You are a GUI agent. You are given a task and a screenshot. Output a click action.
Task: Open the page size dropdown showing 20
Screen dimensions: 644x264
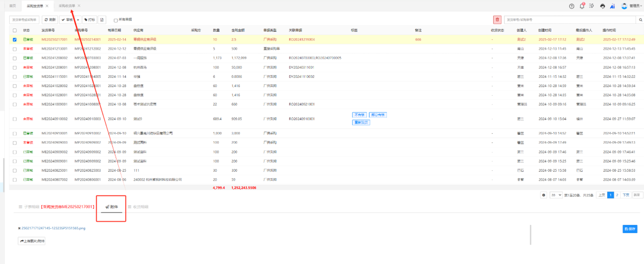556,195
